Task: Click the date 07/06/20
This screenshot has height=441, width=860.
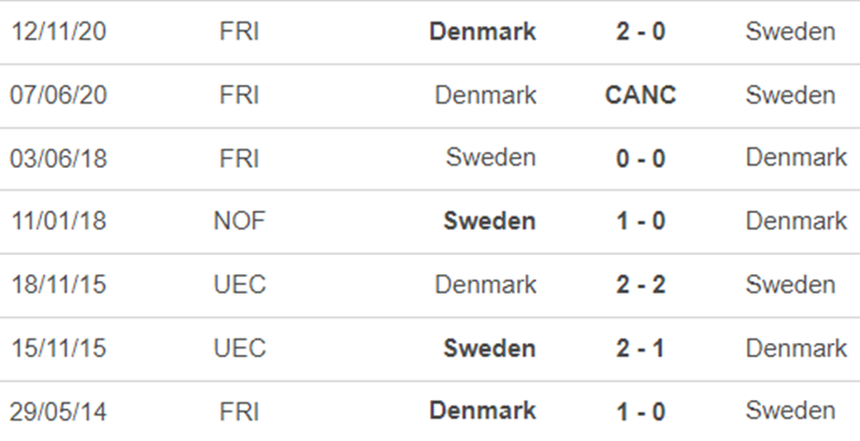Action: [58, 95]
